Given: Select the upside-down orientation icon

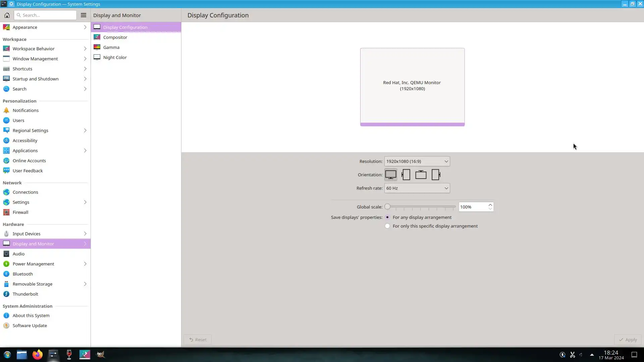Looking at the screenshot, I should (x=421, y=175).
